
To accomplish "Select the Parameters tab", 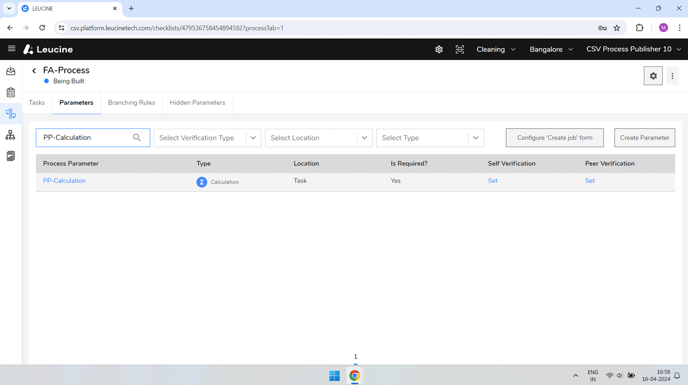I will [76, 103].
